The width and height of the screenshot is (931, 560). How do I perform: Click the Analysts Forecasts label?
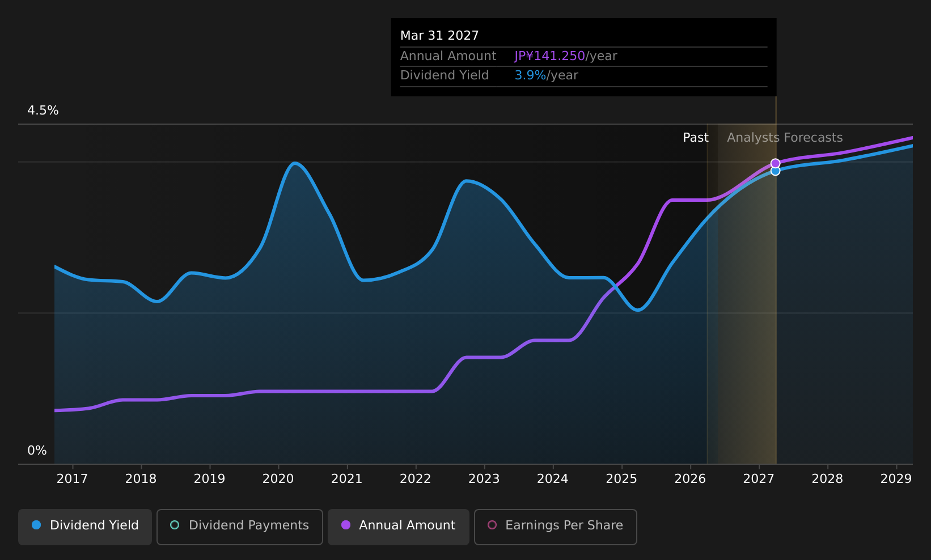[785, 138]
